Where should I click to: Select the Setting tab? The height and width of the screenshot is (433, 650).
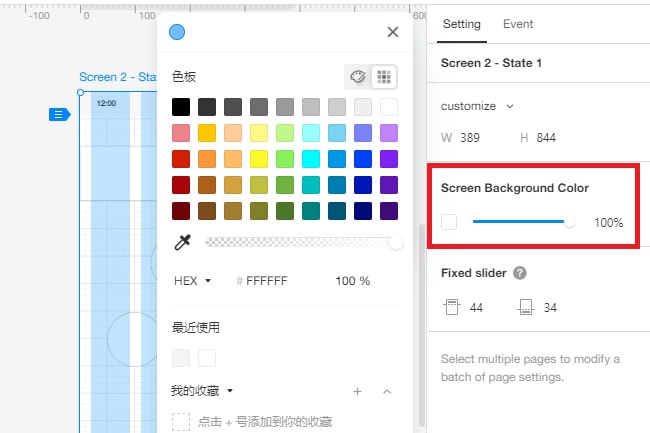tap(461, 24)
